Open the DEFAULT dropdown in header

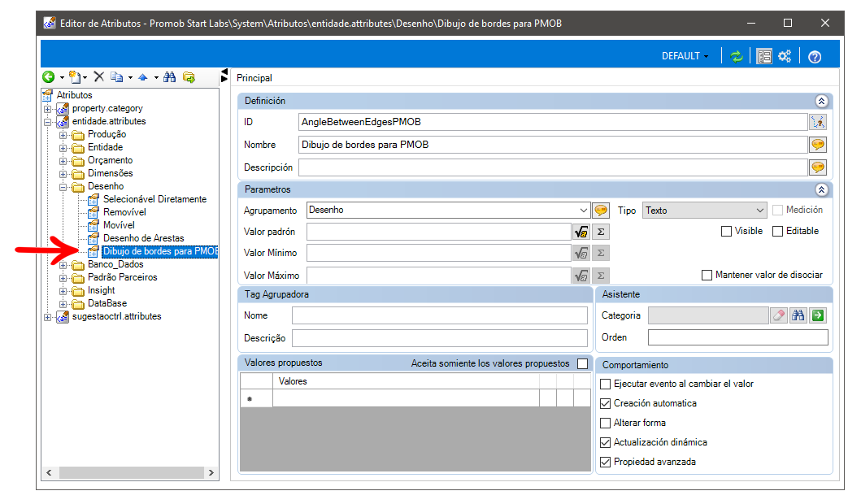click(685, 56)
